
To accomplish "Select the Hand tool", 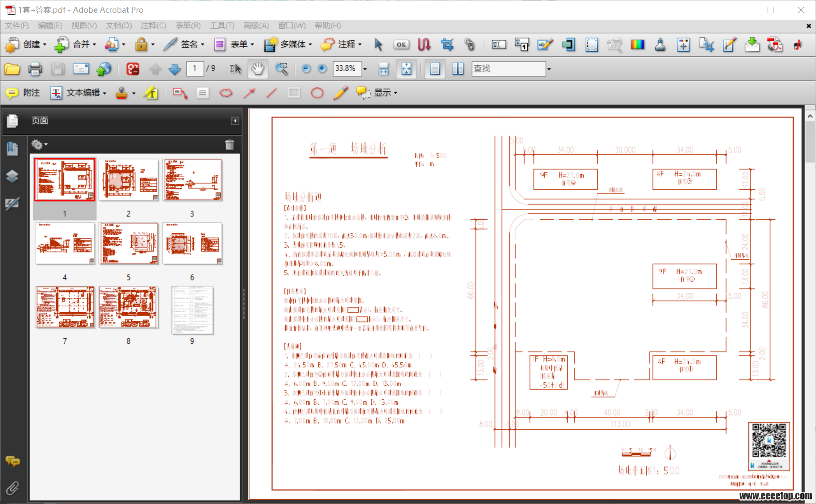I will point(258,69).
